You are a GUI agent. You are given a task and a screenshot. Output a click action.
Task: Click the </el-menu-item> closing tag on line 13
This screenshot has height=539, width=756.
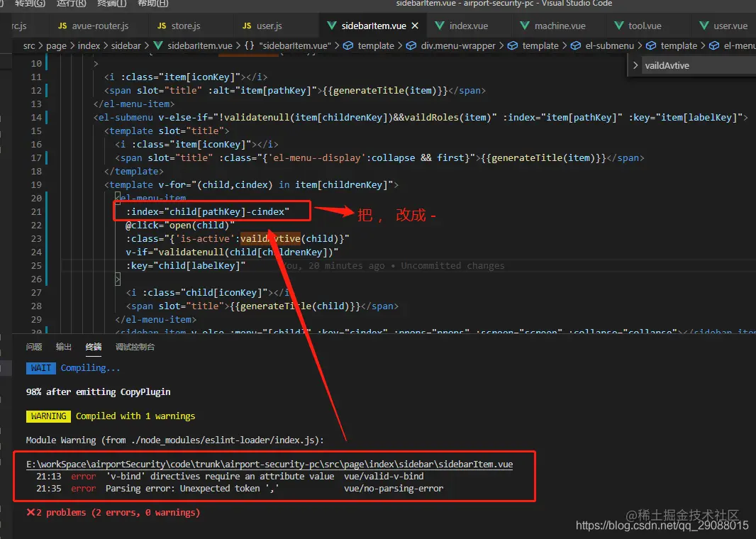click(134, 104)
